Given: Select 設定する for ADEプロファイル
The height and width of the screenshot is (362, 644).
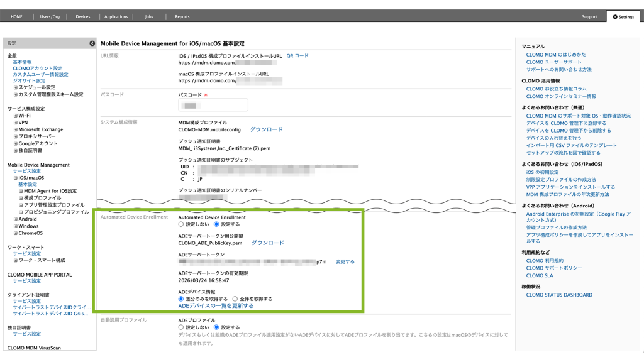Looking at the screenshot, I should [216, 327].
